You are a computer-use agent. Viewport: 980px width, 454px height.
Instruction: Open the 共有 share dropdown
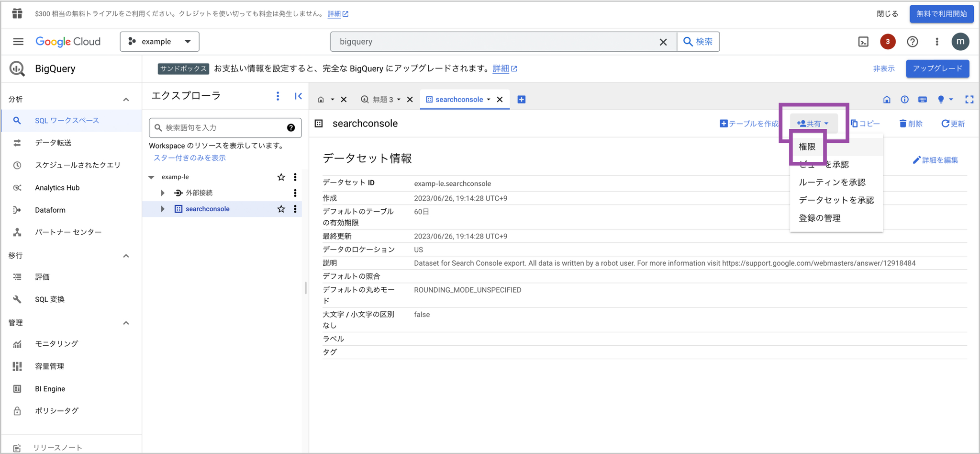click(x=813, y=124)
